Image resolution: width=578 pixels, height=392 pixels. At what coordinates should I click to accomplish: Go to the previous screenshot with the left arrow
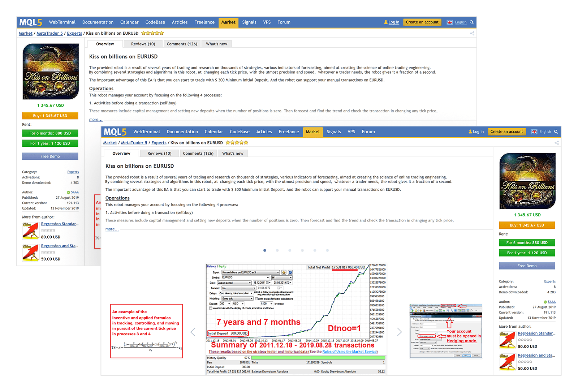193,332
